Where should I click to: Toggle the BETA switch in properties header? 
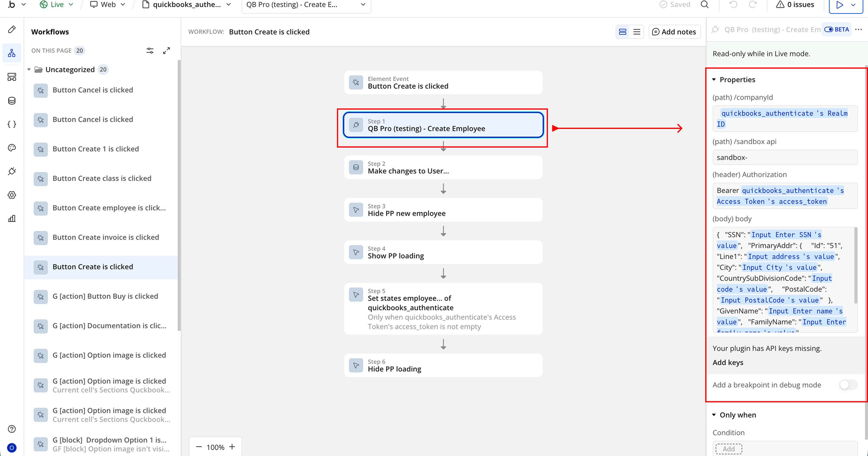[x=829, y=30]
